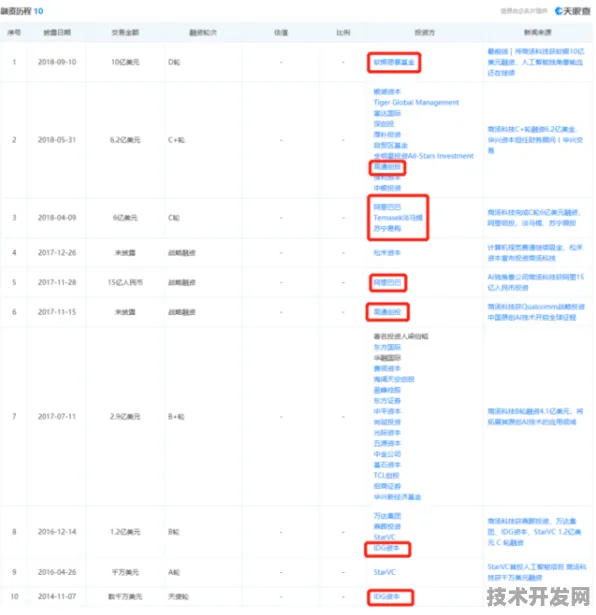Open StarVC link in the A轮 row

pos(384,572)
